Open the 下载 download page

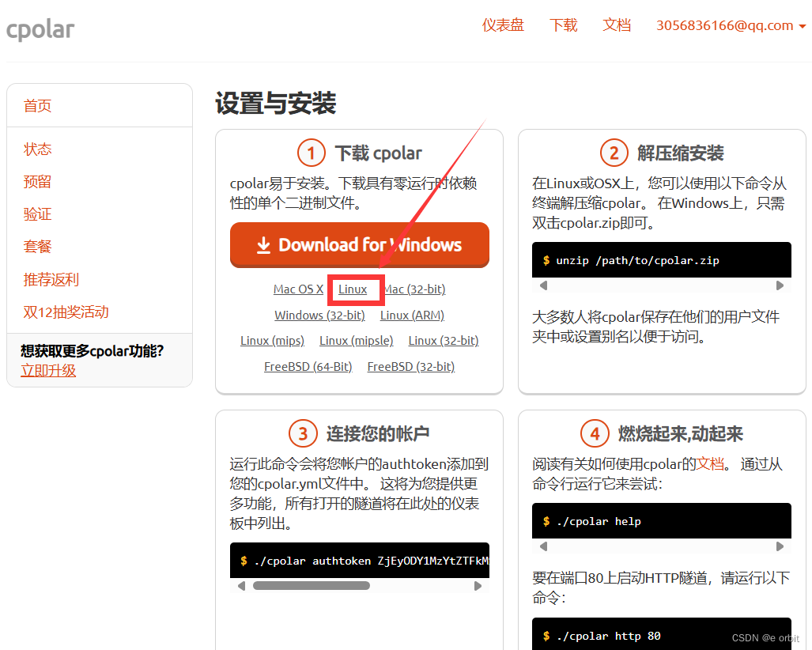(x=564, y=25)
